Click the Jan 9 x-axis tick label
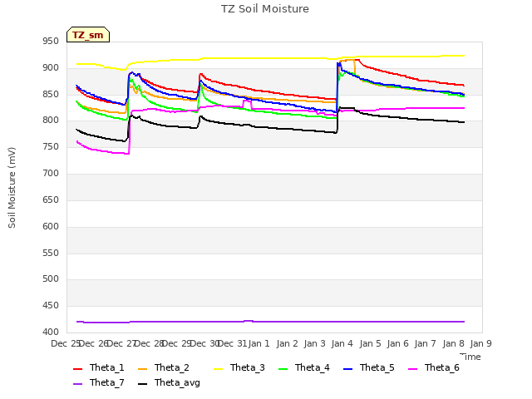The height and width of the screenshot is (399, 532). [x=480, y=343]
